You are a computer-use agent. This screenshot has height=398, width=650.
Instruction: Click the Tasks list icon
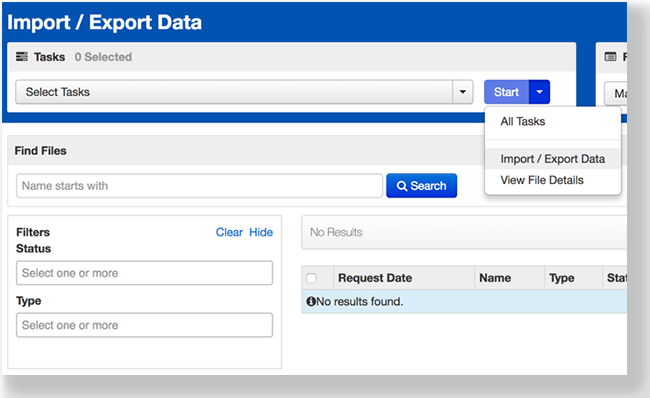click(x=22, y=56)
